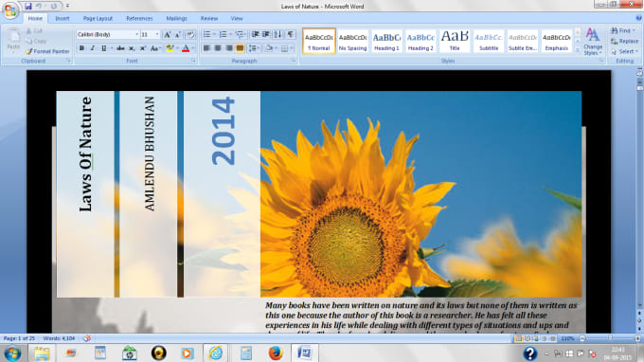This screenshot has width=644, height=362.
Task: Apply justify alignment
Action: (240, 48)
